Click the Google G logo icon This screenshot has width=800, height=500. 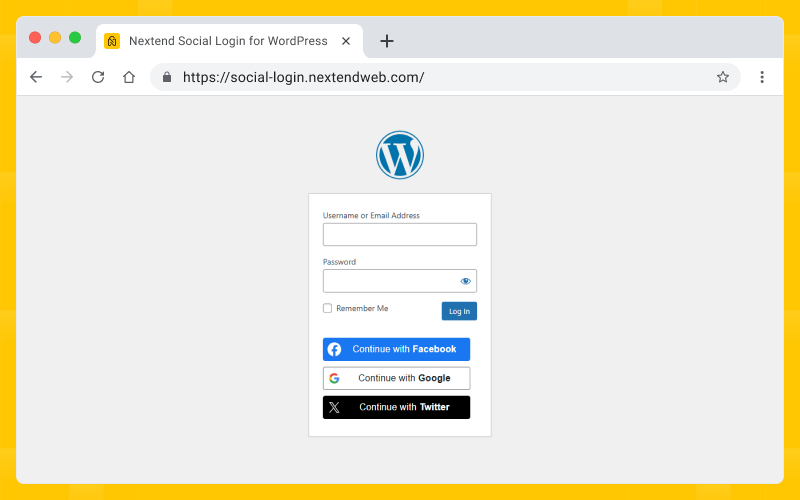tap(334, 378)
